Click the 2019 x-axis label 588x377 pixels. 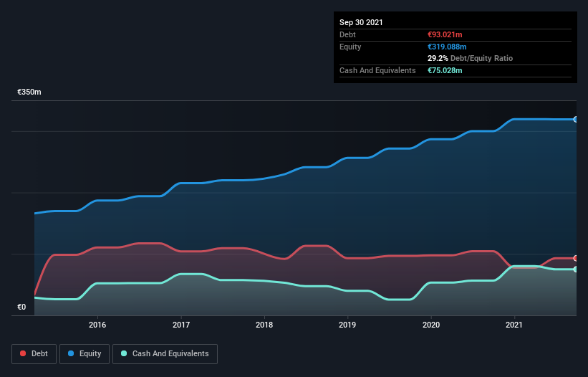pyautogui.click(x=347, y=325)
